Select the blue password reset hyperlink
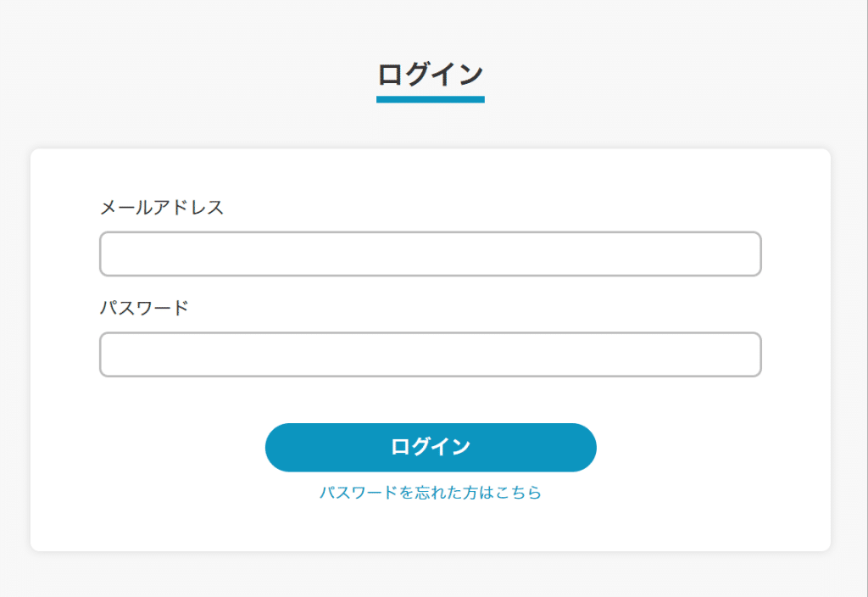This screenshot has height=597, width=868. (430, 493)
